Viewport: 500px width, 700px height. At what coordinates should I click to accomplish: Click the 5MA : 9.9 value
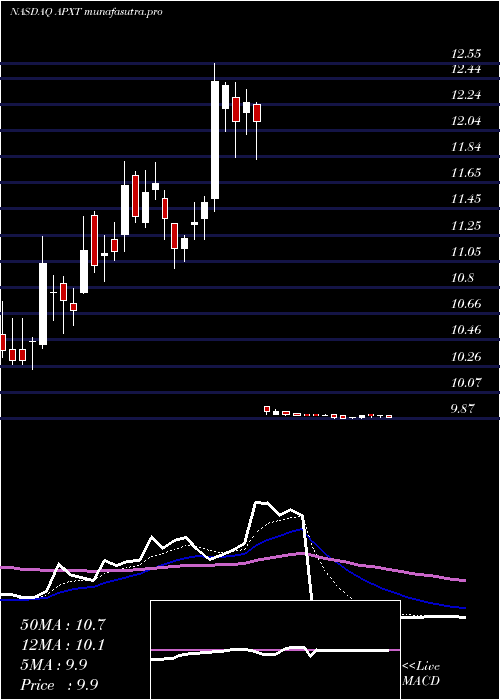point(54,665)
